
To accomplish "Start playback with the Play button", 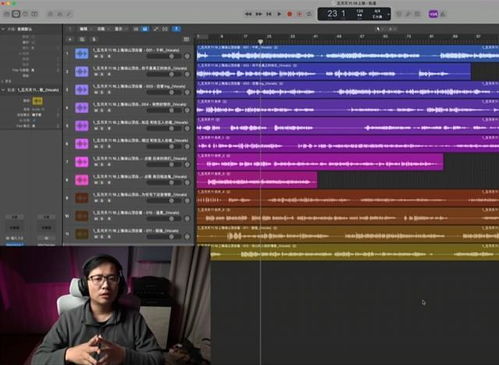I will 279,14.
